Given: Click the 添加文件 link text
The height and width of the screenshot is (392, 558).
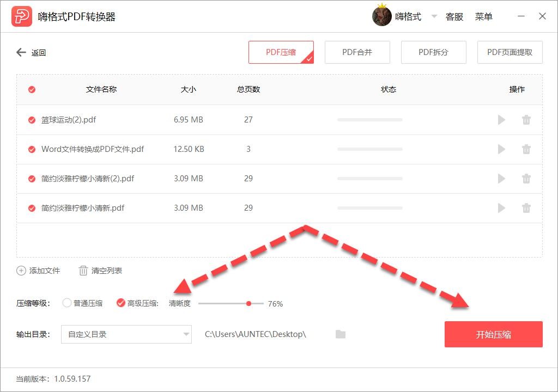Looking at the screenshot, I should coord(45,271).
